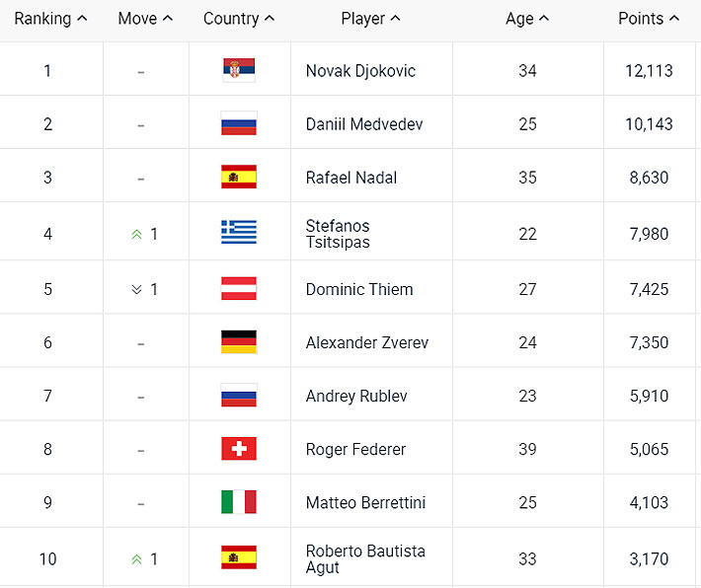Image resolution: width=701 pixels, height=588 pixels.
Task: Click the green up arrow for Tsitsipas
Action: tap(136, 235)
